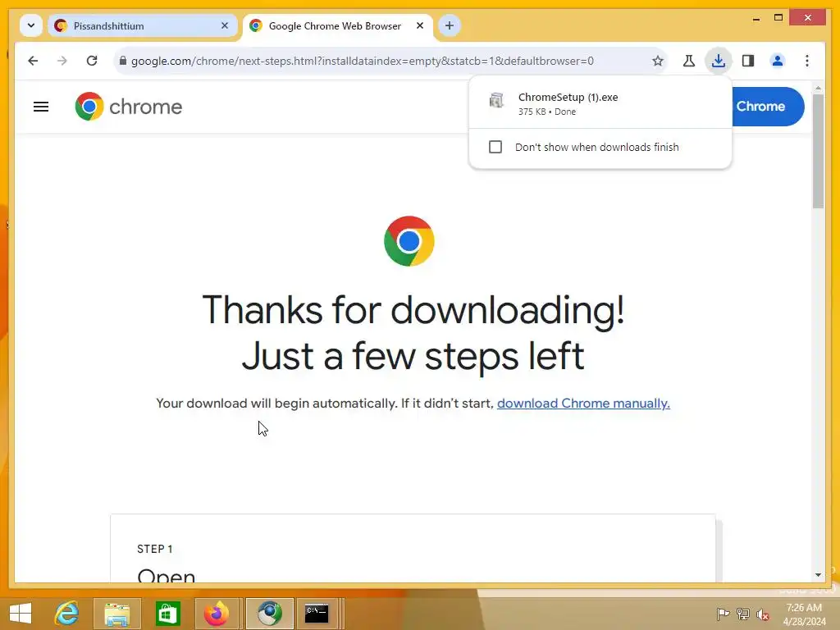This screenshot has width=840, height=630.
Task: View site information via the lock icon
Action: pos(123,61)
